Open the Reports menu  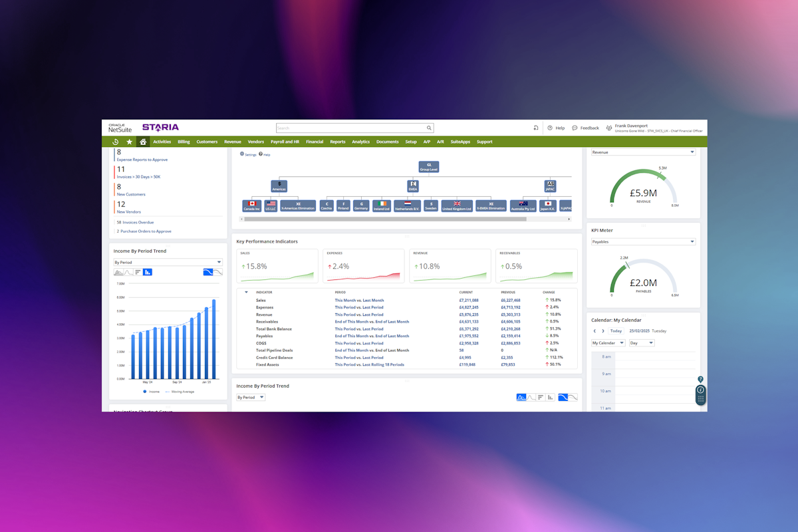pyautogui.click(x=338, y=142)
